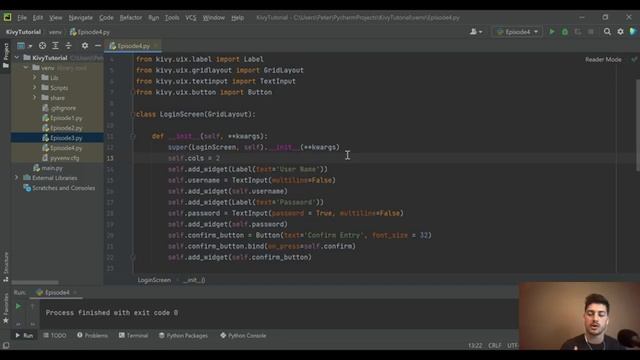Image resolution: width=640 pixels, height=360 pixels.
Task: Open Search Everywhere magnifier icon
Action: click(607, 32)
